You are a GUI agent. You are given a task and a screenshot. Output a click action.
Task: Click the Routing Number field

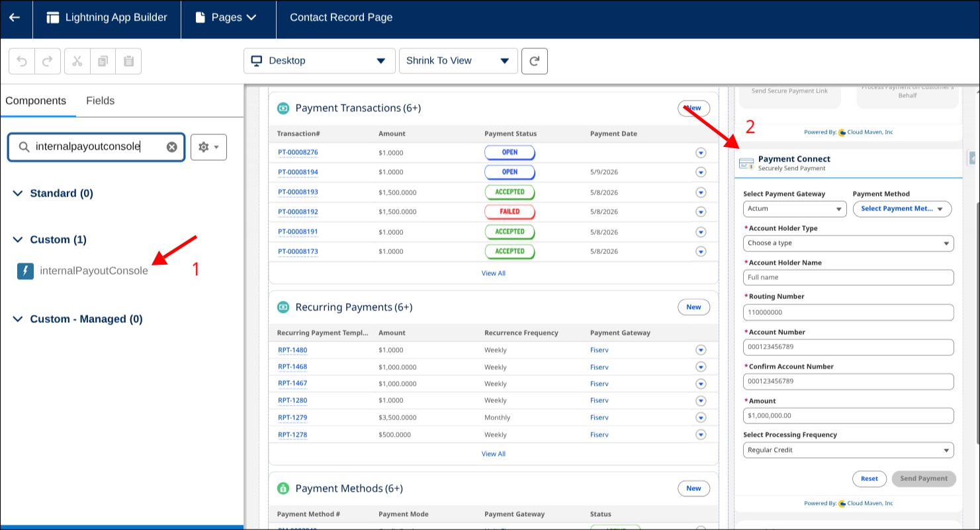coord(848,312)
